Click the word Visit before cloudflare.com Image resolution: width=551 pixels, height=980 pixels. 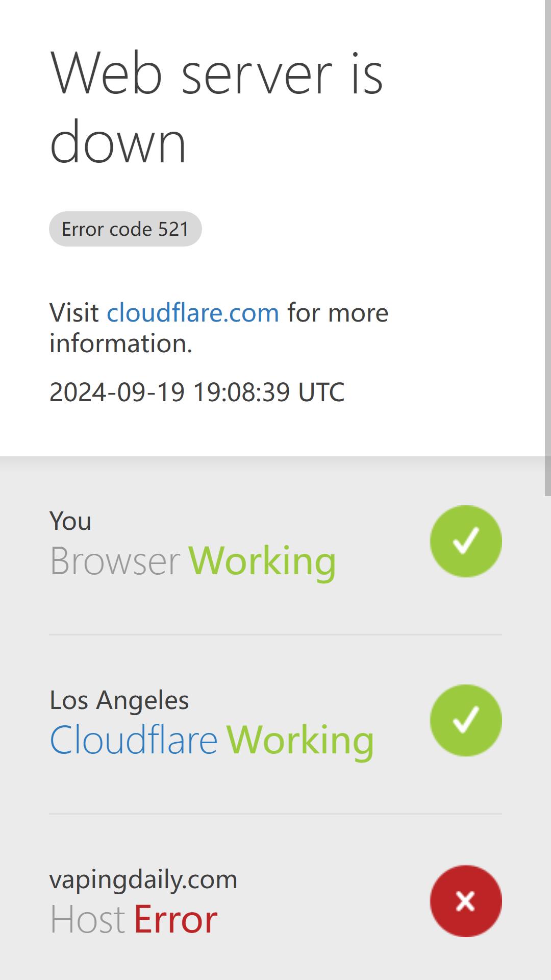point(74,312)
